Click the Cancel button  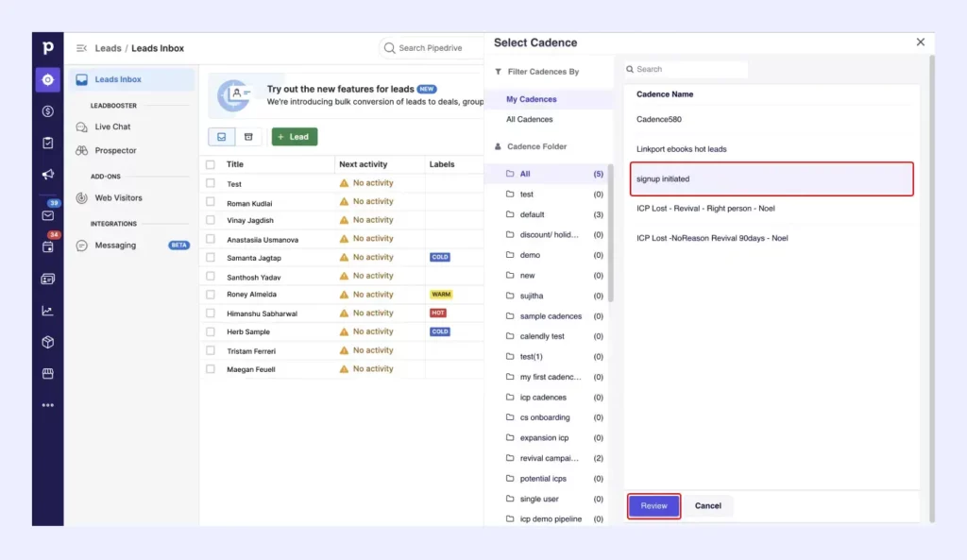pos(708,506)
